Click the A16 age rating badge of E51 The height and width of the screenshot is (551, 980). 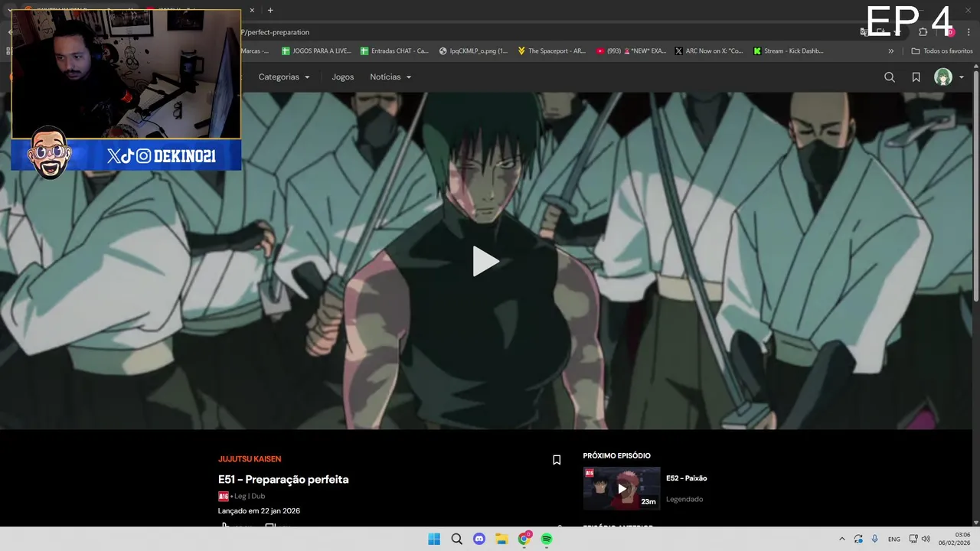click(x=224, y=497)
